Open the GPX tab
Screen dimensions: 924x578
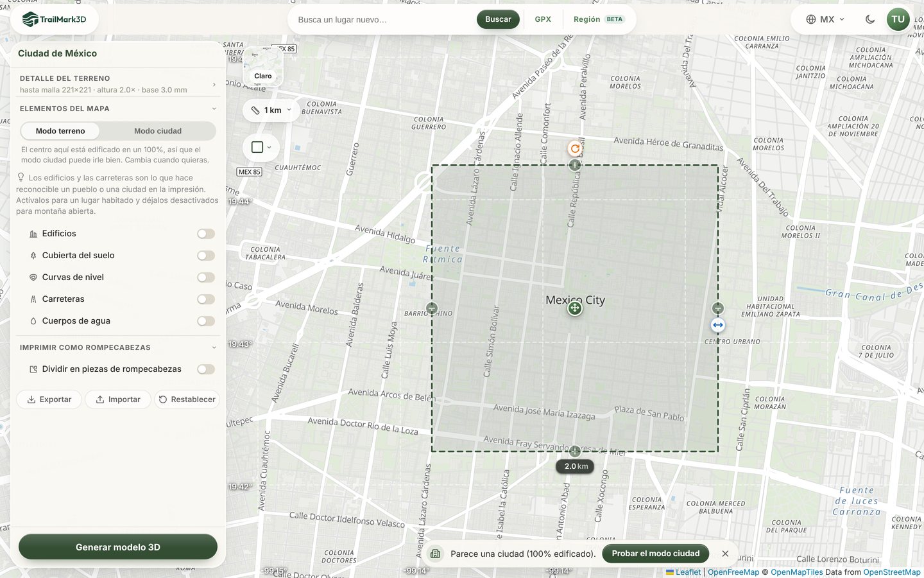pyautogui.click(x=543, y=19)
